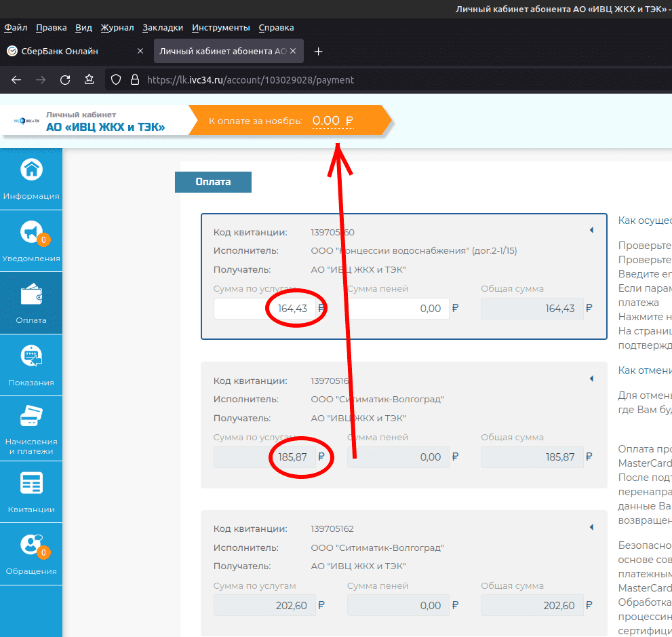Open the Информация home icon in sidebar
The height and width of the screenshot is (637, 672).
coord(31,170)
